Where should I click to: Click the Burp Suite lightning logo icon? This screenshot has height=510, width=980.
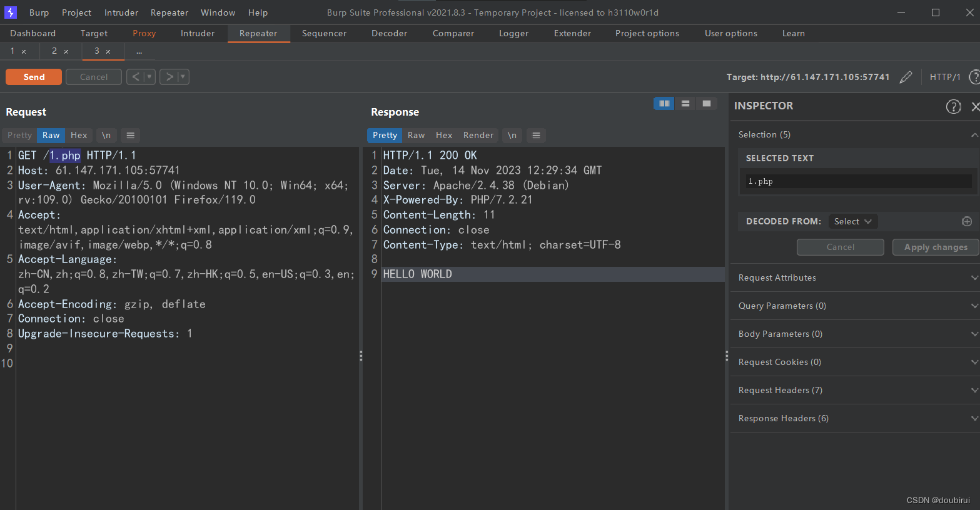(x=11, y=12)
